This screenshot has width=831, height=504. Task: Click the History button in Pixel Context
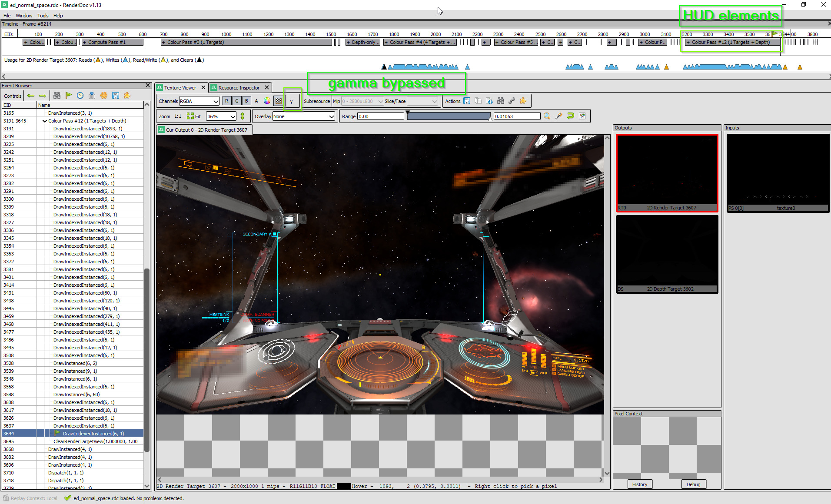point(640,484)
